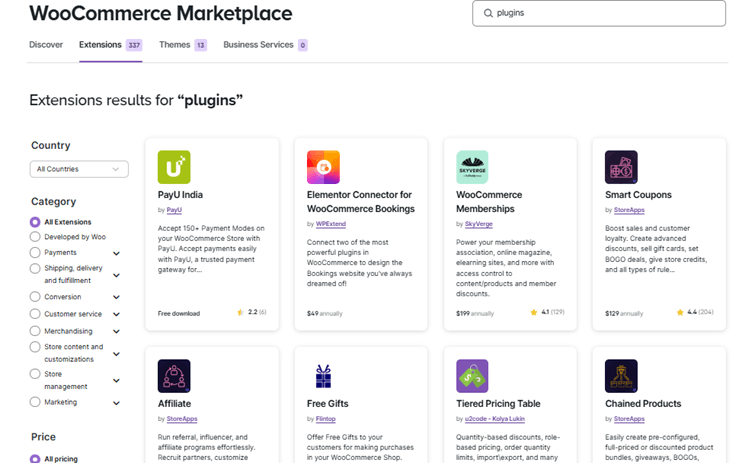This screenshot has width=755, height=463.
Task: Expand the Customer service chevron
Action: click(x=116, y=314)
